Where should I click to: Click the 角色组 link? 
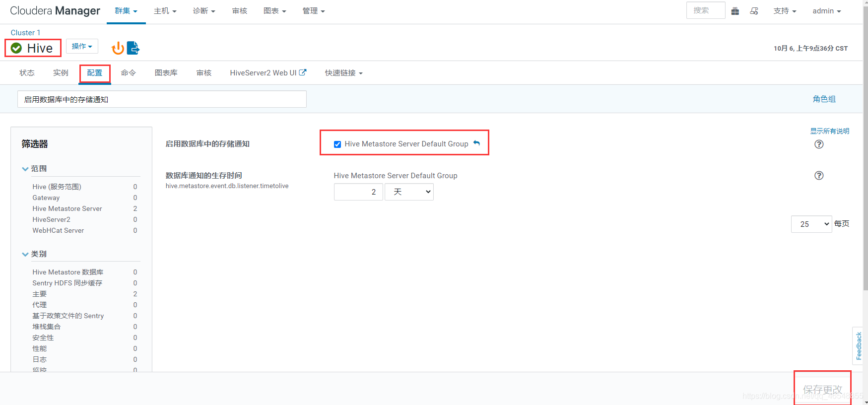click(824, 99)
